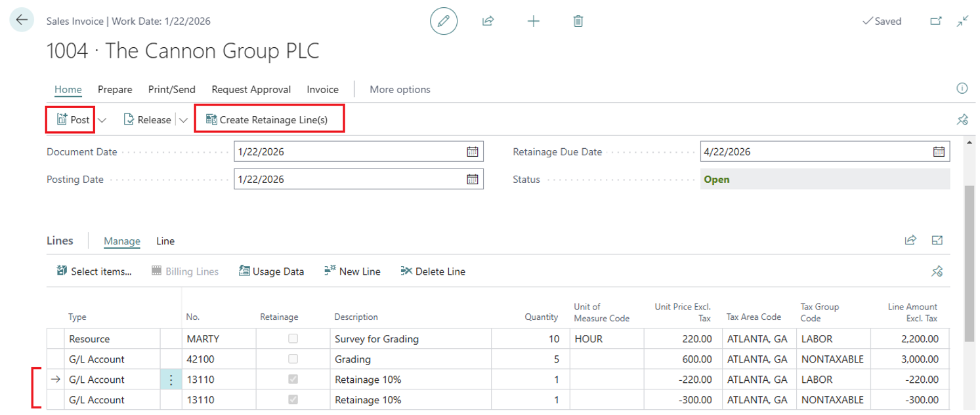Release the sales invoice

tap(148, 120)
